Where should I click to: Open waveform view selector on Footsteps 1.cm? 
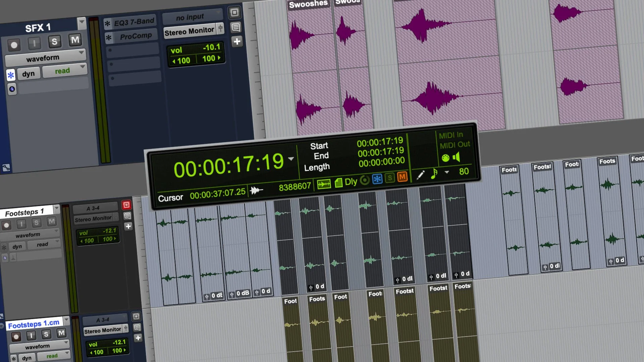click(x=39, y=346)
